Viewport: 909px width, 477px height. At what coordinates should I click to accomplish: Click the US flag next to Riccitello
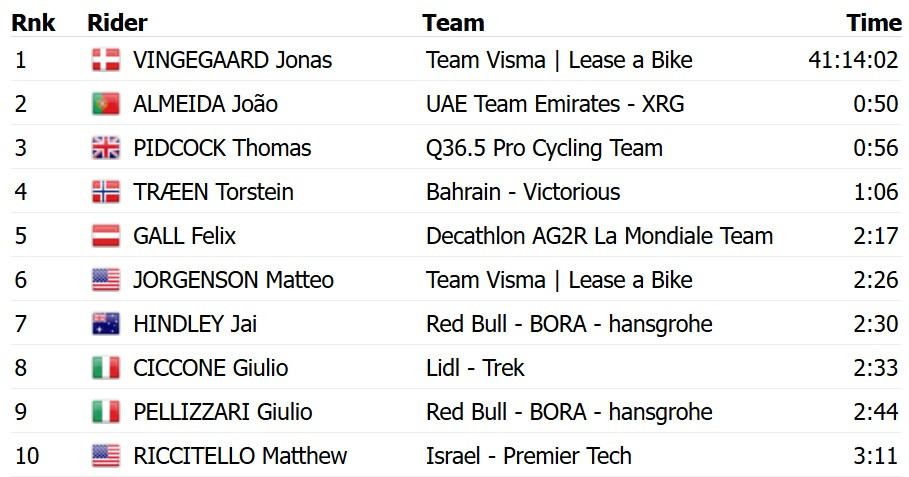[106, 456]
